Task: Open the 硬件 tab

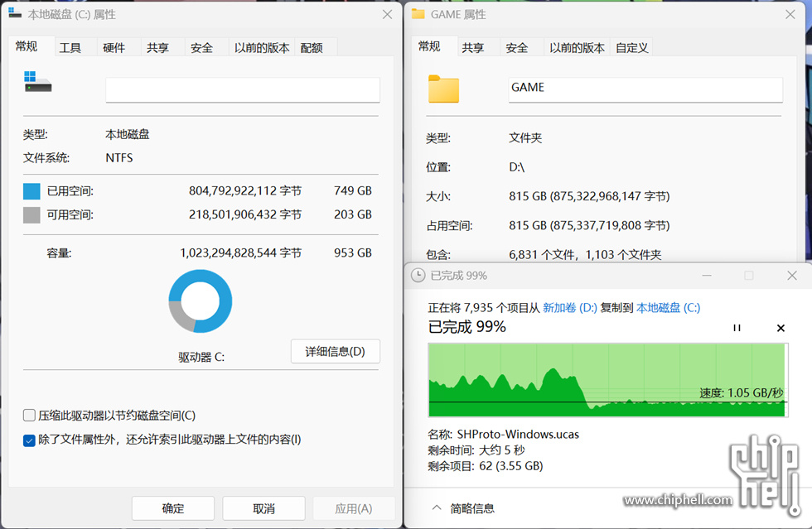Action: click(114, 48)
